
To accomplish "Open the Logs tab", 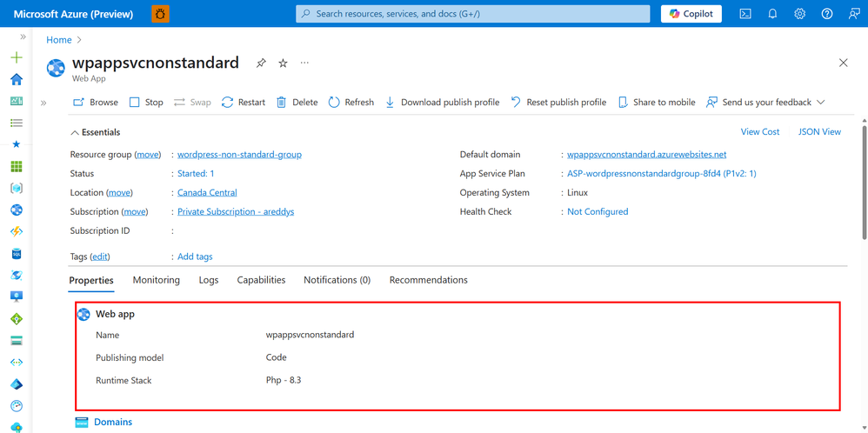I will coord(209,280).
